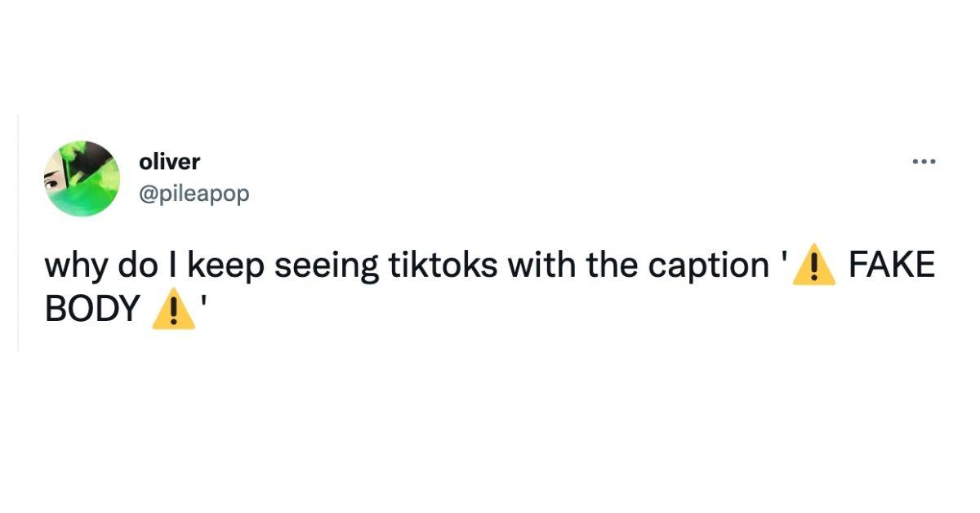Open the tweet's more options ellipsis icon
Viewport: 980px width, 513px height.
(x=924, y=160)
